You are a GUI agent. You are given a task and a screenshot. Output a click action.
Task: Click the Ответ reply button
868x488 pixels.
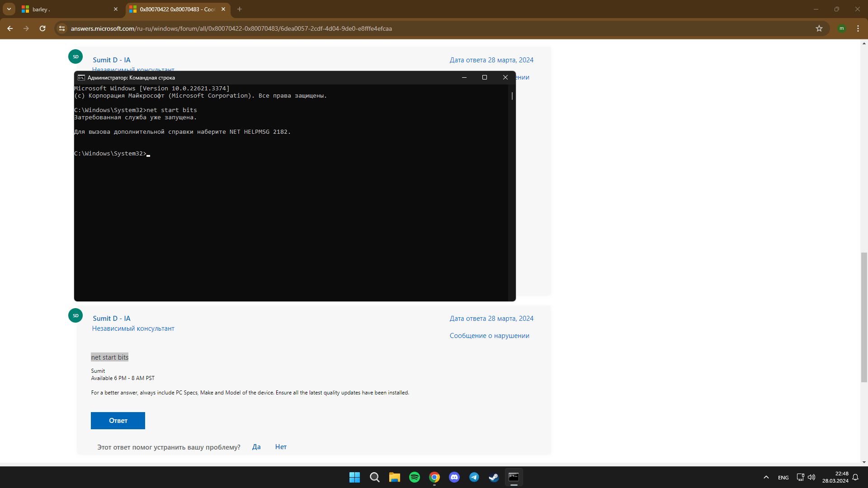118,421
